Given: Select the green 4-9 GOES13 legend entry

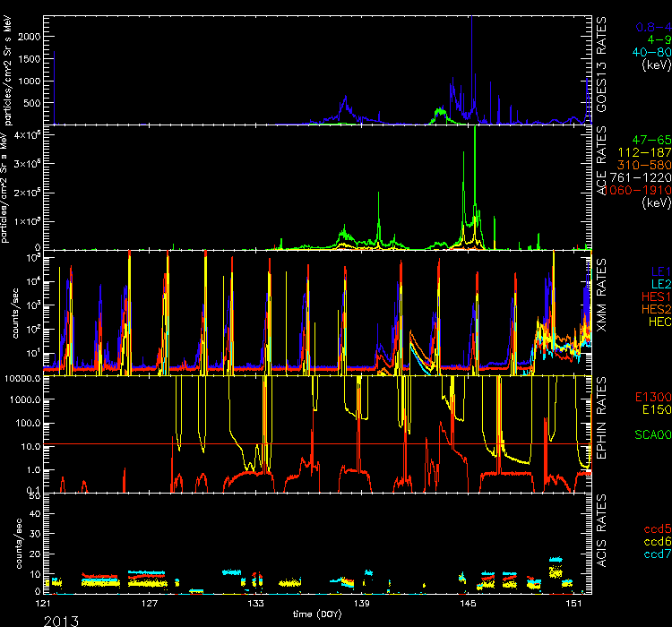Looking at the screenshot, I should click(x=653, y=40).
